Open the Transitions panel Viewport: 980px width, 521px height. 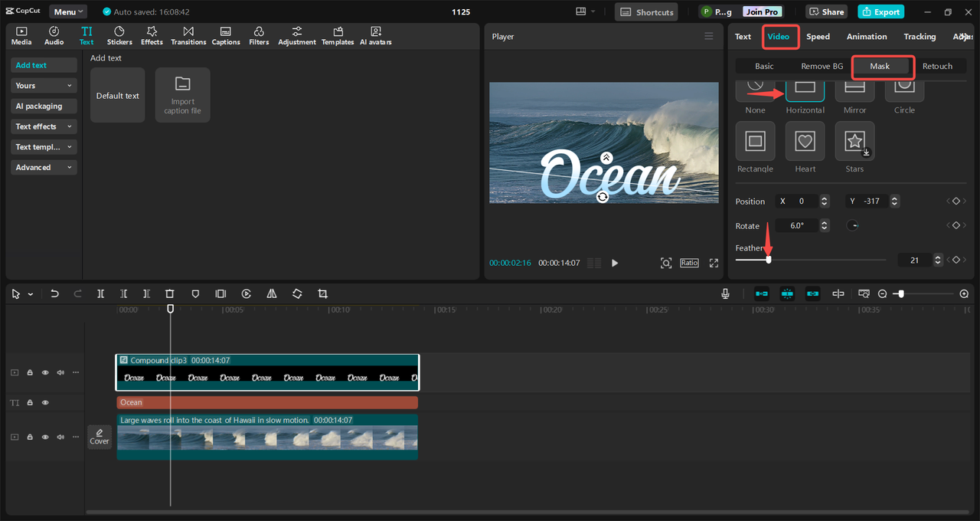(x=188, y=35)
